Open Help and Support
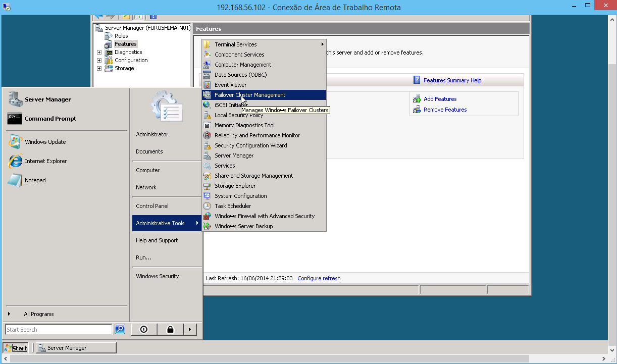Screen dimensions: 617x364 tap(167, 240)
